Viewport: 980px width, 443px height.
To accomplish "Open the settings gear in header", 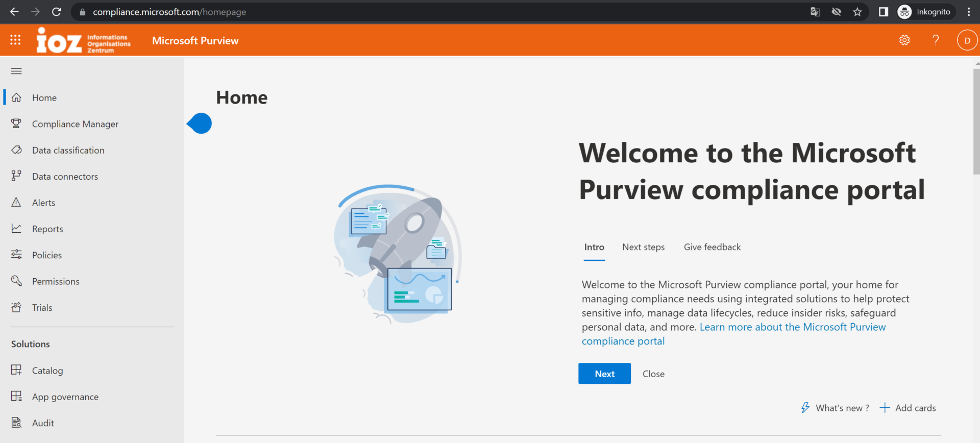I will click(904, 40).
